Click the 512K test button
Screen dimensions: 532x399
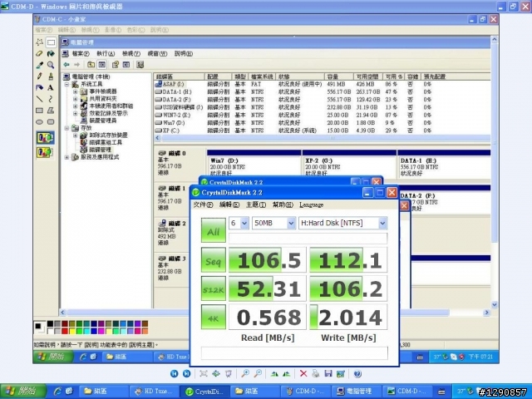click(x=214, y=288)
